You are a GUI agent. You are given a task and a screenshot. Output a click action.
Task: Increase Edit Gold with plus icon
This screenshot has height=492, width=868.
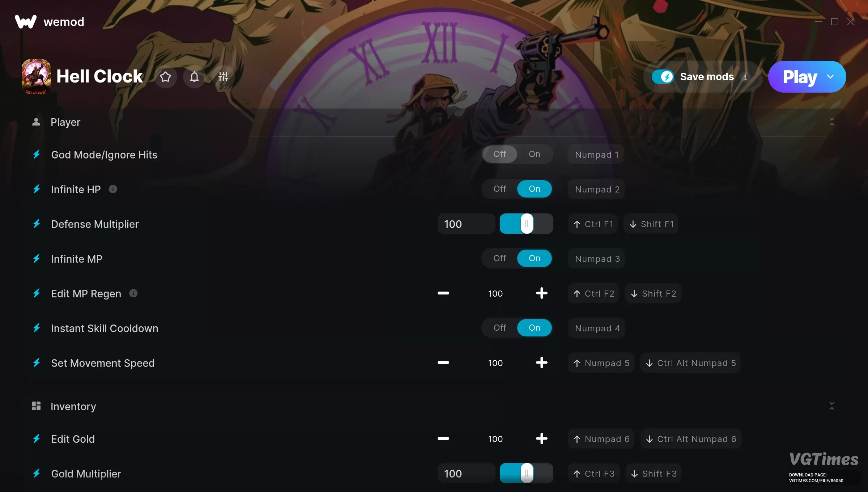pyautogui.click(x=541, y=439)
